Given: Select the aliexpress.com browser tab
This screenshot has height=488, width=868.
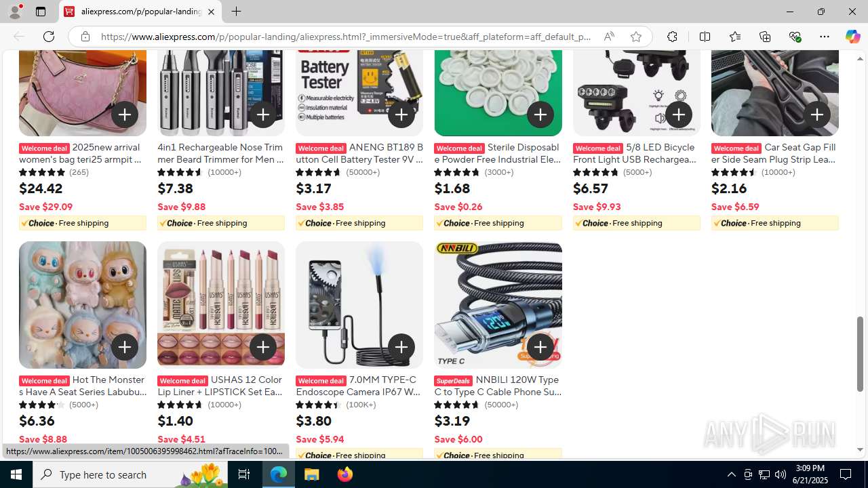Looking at the screenshot, I should click(140, 12).
